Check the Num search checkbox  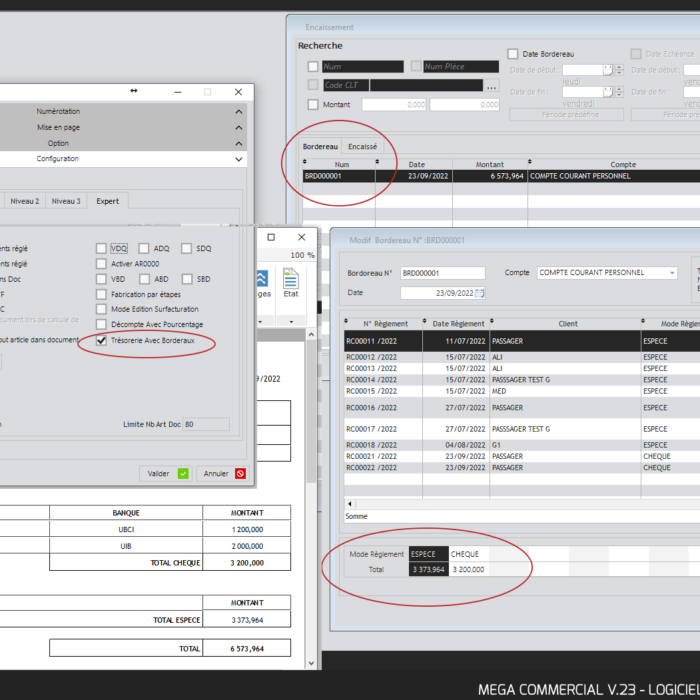(313, 67)
